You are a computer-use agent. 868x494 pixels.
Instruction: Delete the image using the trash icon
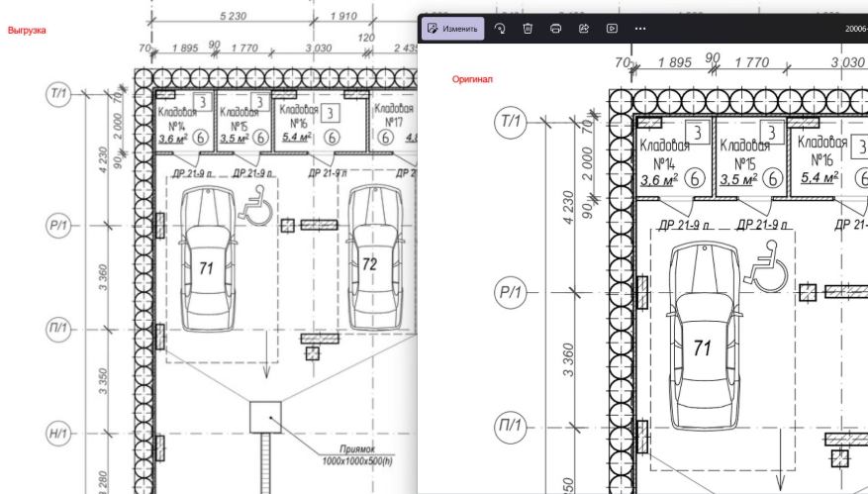click(529, 29)
